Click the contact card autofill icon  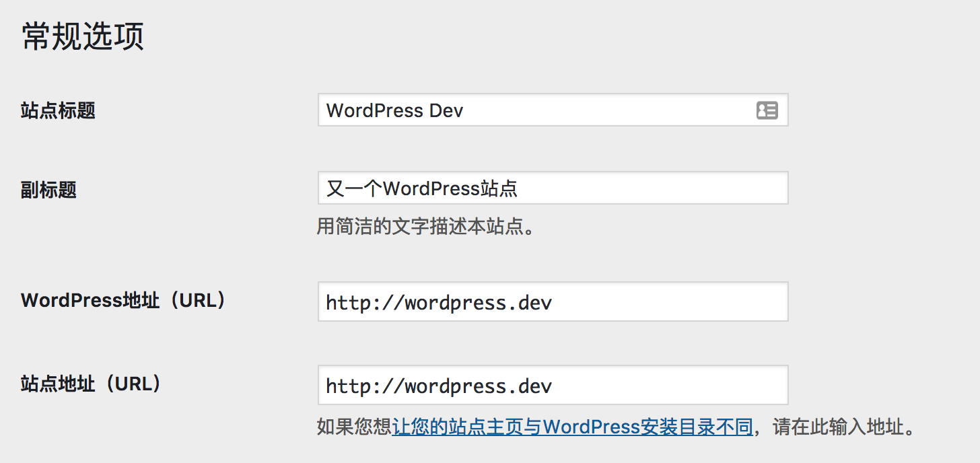click(767, 110)
